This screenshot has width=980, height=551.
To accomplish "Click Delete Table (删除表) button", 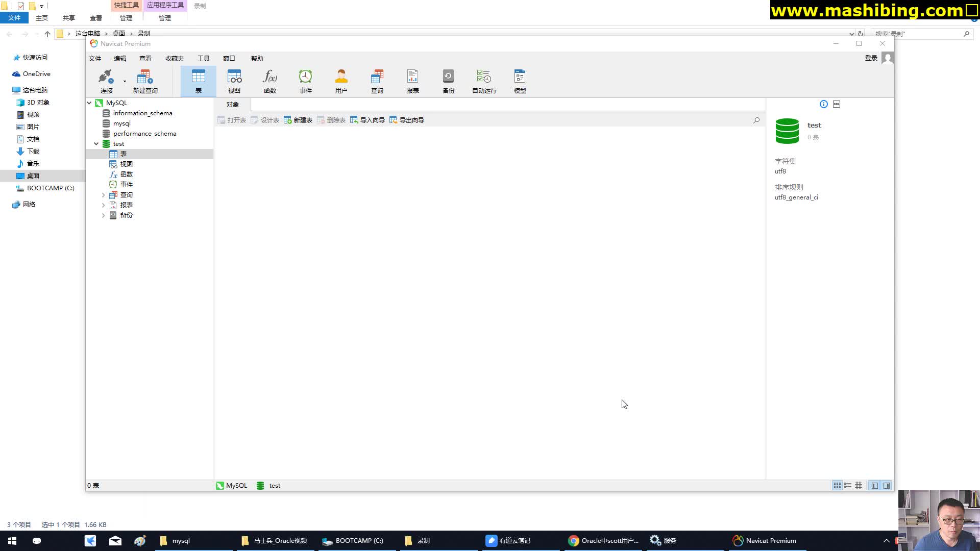I will tap(331, 120).
